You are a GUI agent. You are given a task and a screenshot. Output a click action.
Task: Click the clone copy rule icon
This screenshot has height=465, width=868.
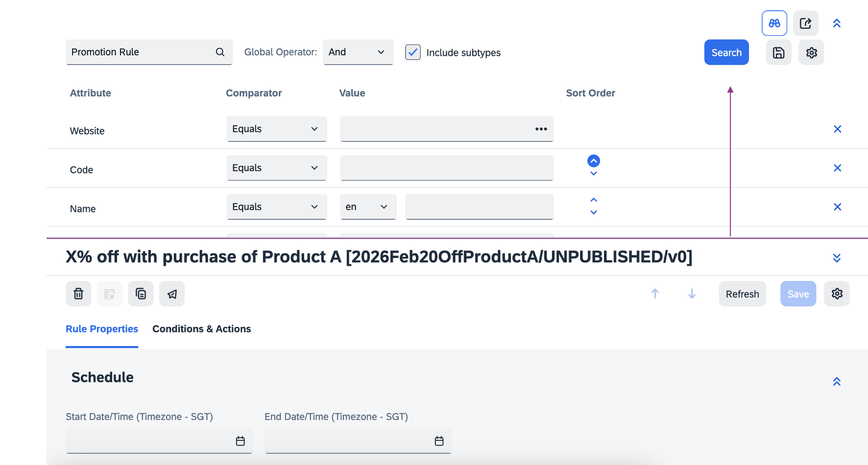pyautogui.click(x=141, y=294)
